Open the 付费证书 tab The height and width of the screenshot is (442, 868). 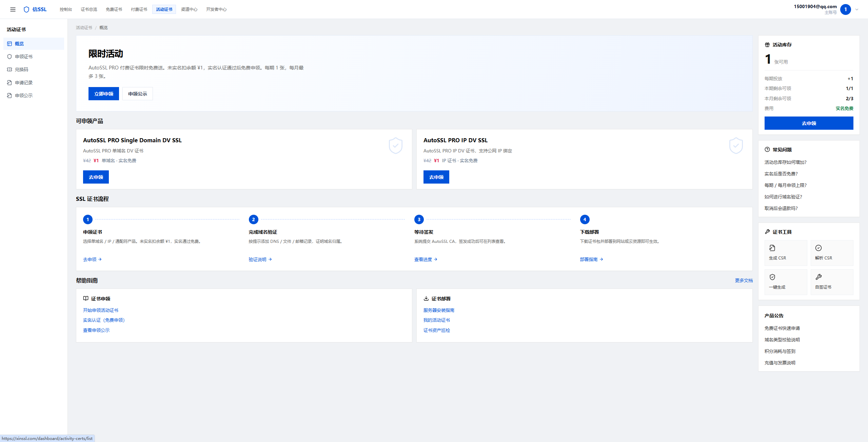coord(139,9)
